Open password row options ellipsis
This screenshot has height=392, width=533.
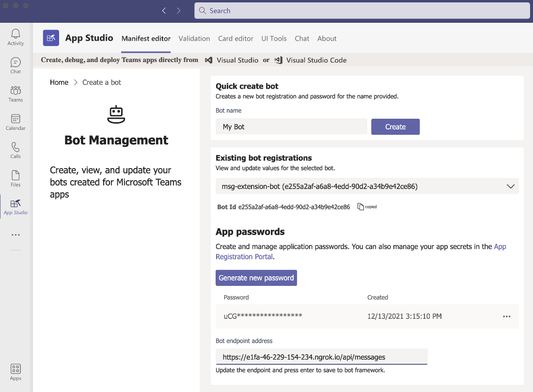506,316
